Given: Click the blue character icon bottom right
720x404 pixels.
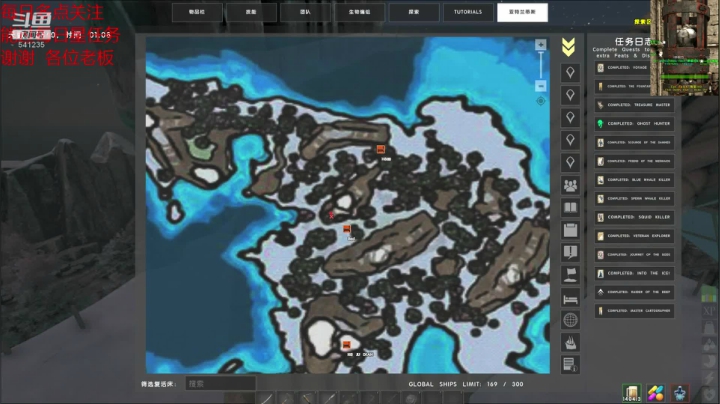Looking at the screenshot, I should point(680,393).
